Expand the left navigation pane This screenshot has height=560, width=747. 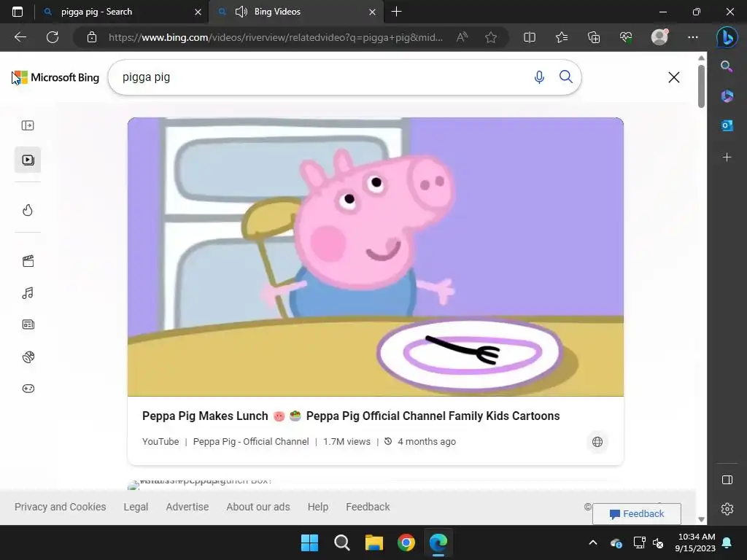[28, 125]
